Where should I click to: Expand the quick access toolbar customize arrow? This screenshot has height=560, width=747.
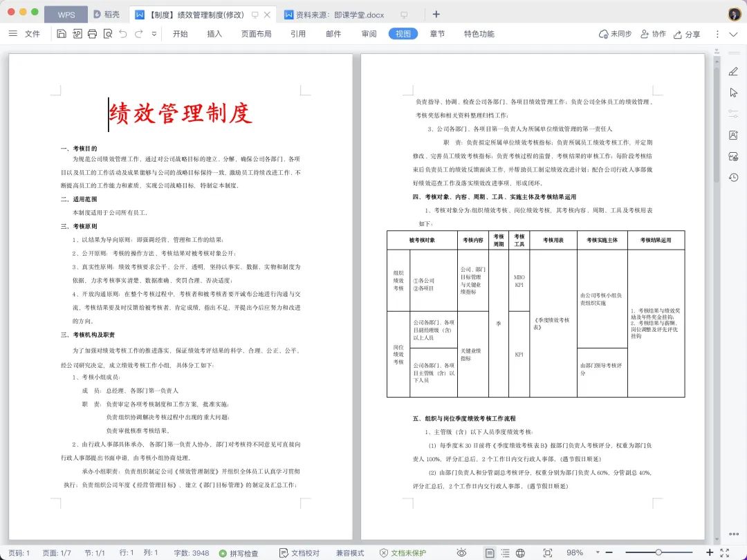154,34
